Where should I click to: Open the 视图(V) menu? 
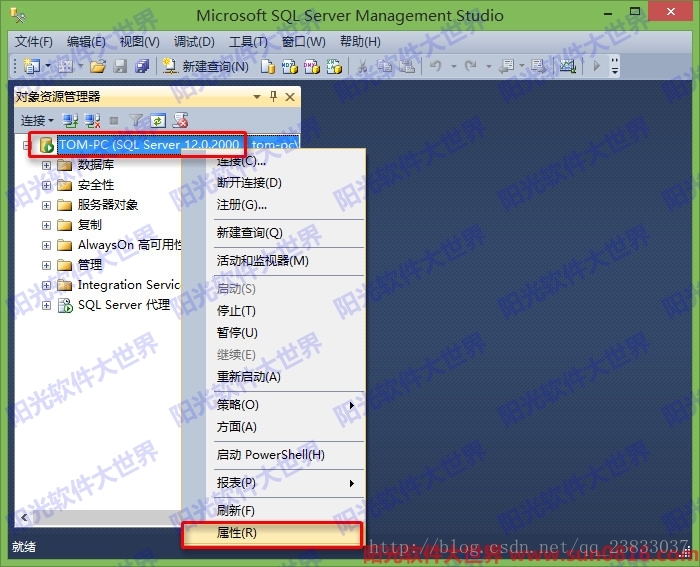tap(140, 42)
